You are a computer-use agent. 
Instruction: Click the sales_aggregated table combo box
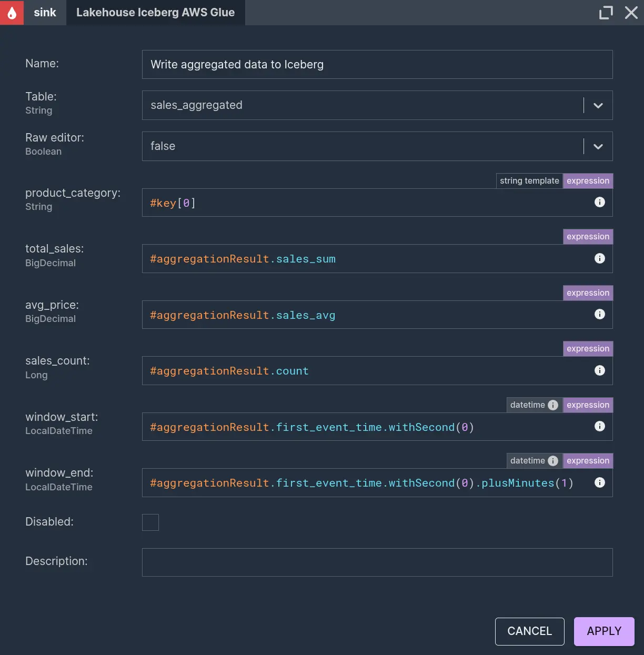[x=377, y=105]
